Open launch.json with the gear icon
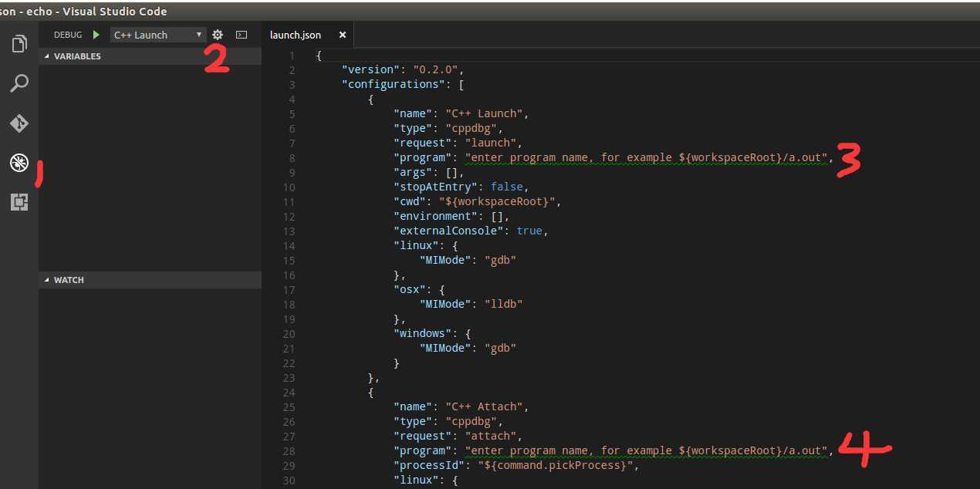This screenshot has height=489, width=980. (x=218, y=35)
